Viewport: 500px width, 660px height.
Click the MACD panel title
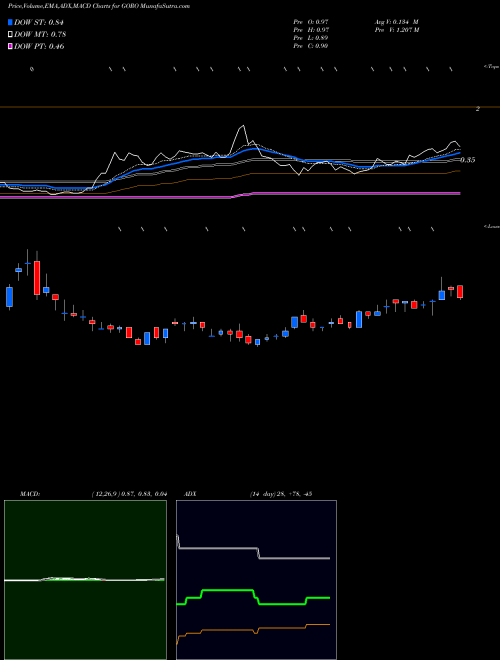click(29, 494)
